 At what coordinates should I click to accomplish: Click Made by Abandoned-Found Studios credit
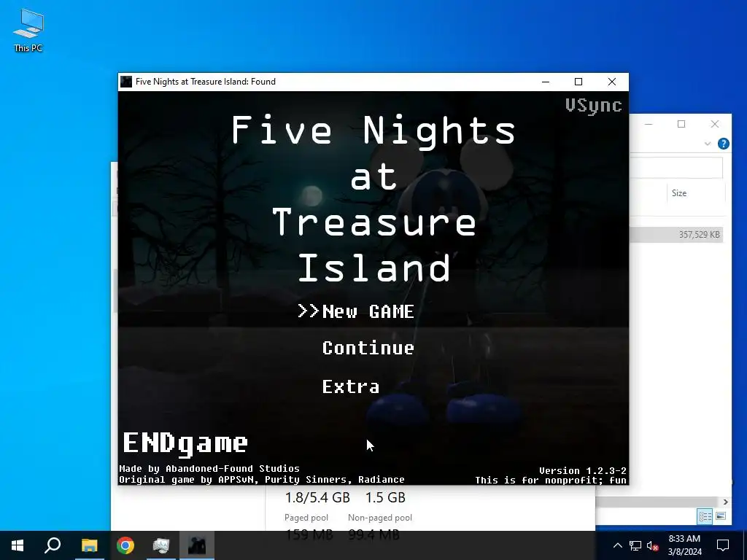point(209,469)
